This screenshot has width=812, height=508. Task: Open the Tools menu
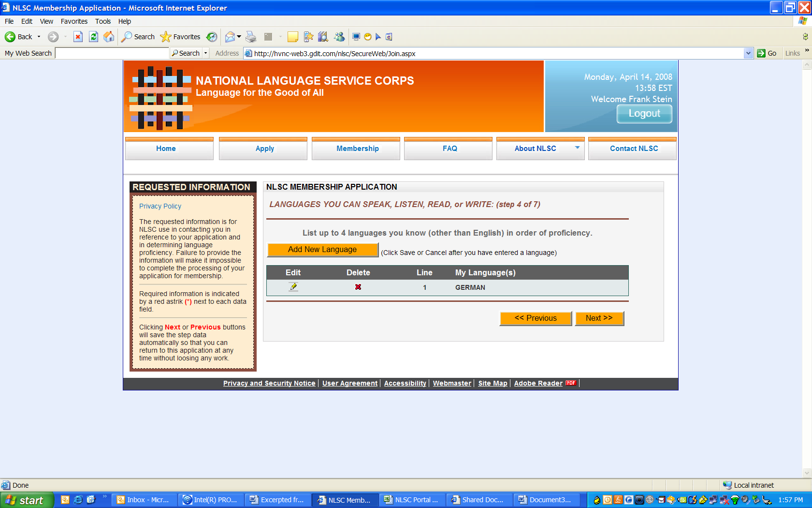click(102, 21)
